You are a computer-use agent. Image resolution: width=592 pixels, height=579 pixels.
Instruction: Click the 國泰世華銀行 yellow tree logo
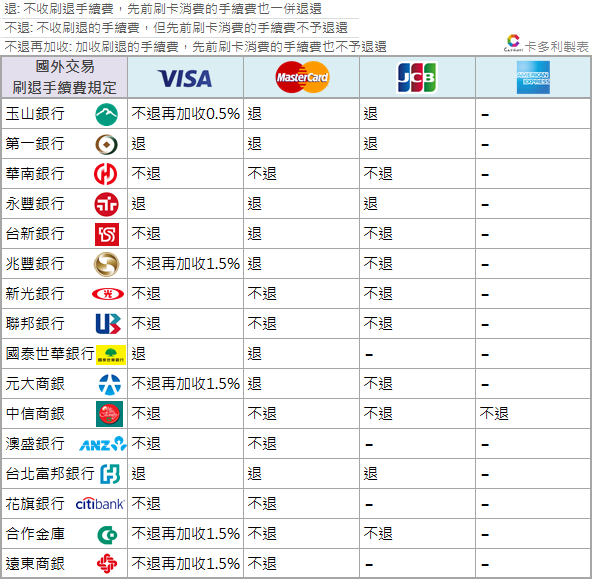coord(111,354)
